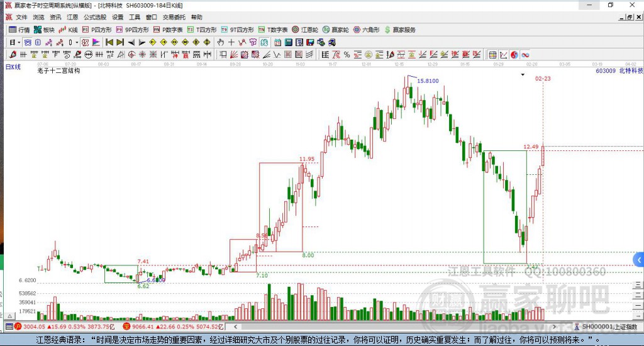
Task: Click the percent sign tool icon
Action: tap(347, 55)
